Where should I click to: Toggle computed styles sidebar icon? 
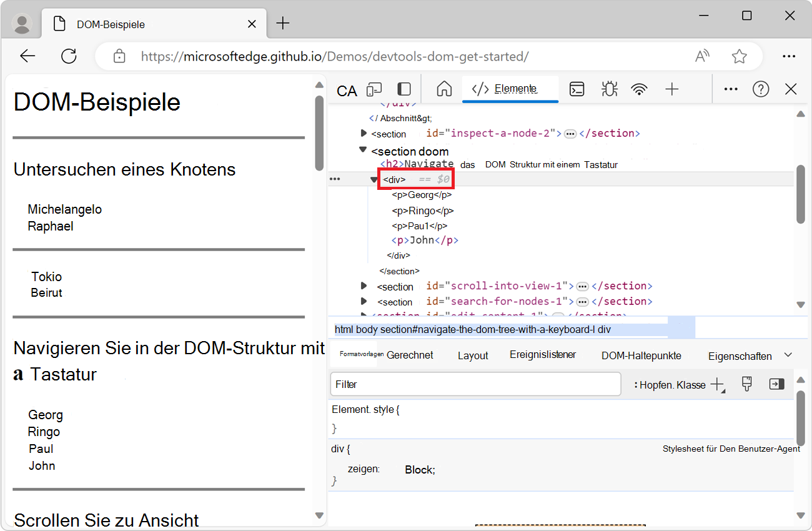coord(776,384)
